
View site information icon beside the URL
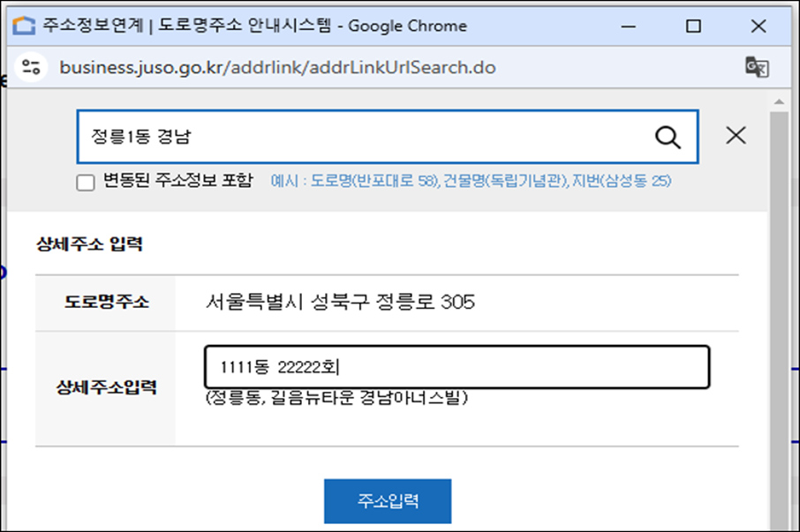click(32, 67)
